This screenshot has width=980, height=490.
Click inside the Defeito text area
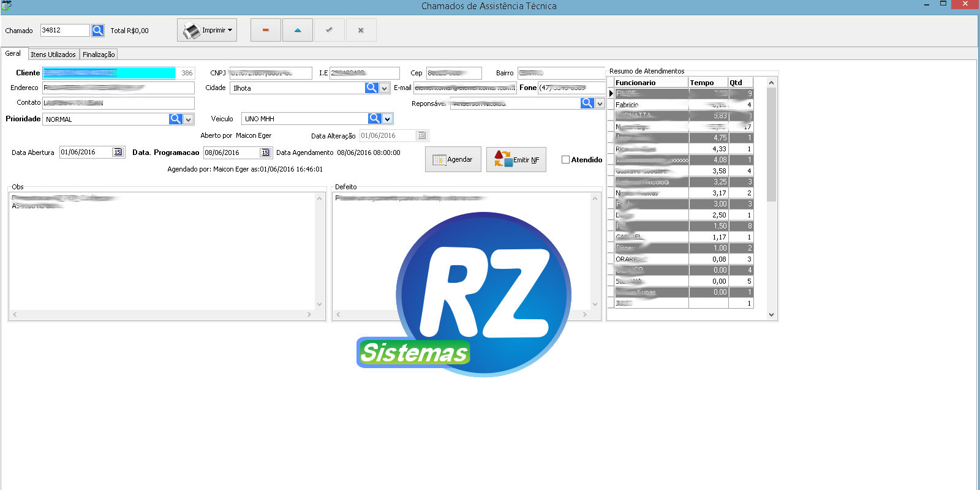[461, 251]
